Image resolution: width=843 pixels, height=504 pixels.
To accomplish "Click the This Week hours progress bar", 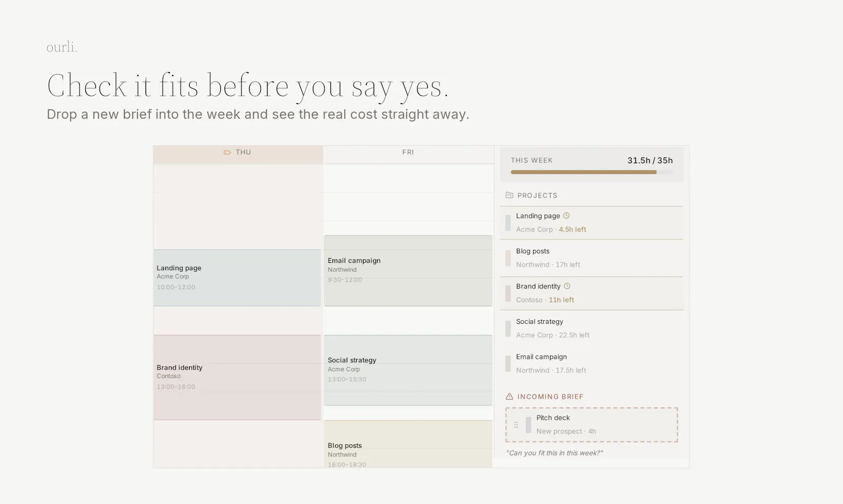I will (x=592, y=172).
